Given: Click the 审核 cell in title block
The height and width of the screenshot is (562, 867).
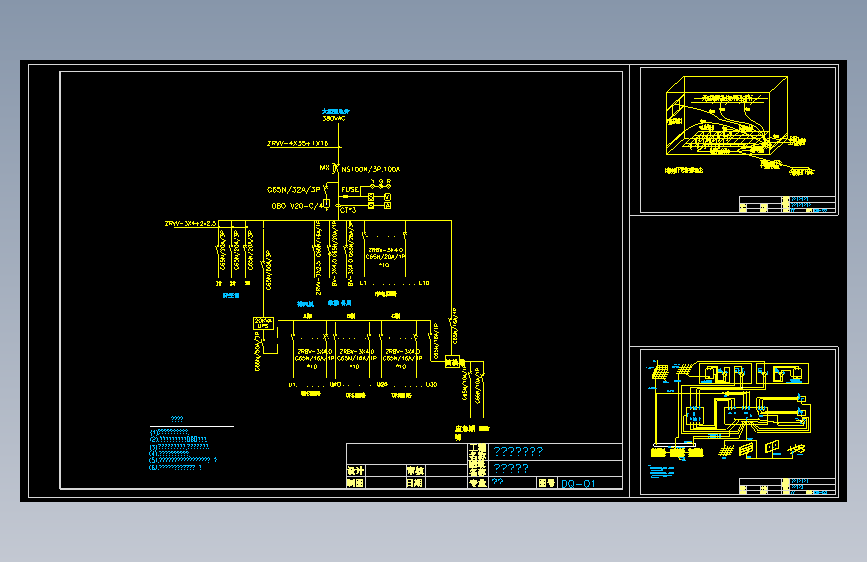Looking at the screenshot, I should (x=415, y=471).
